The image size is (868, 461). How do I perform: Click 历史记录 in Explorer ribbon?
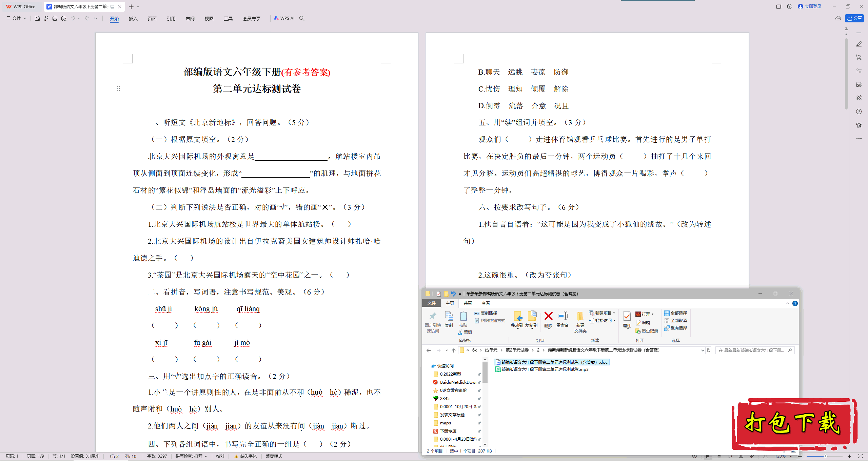pyautogui.click(x=647, y=331)
